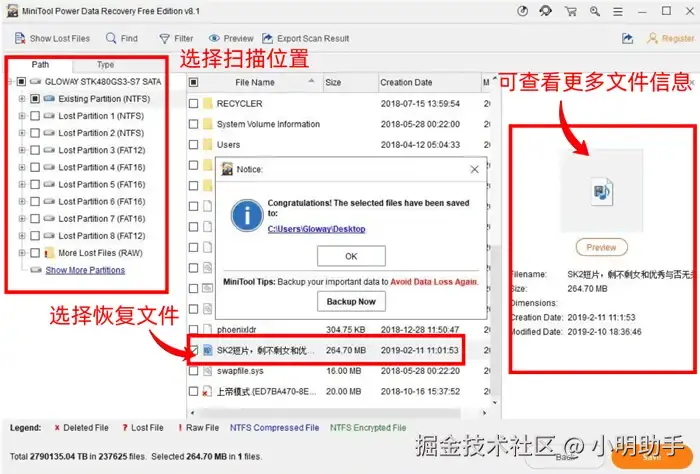
Task: Check the More Lost Files (RAW) checkbox
Action: click(x=35, y=253)
